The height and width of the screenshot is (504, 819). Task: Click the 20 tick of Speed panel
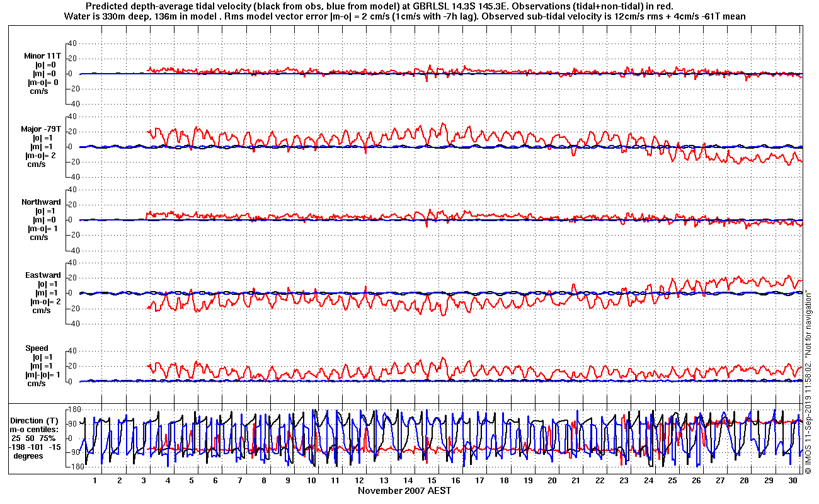pos(71,366)
